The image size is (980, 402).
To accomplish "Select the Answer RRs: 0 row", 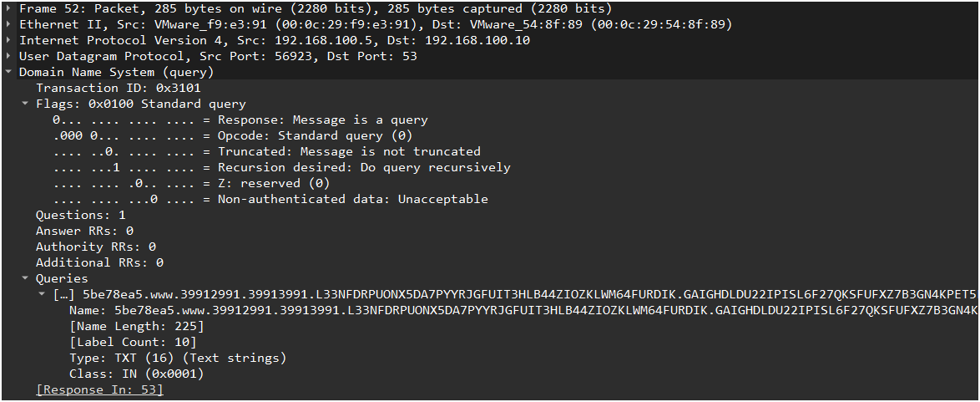I will [84, 231].
